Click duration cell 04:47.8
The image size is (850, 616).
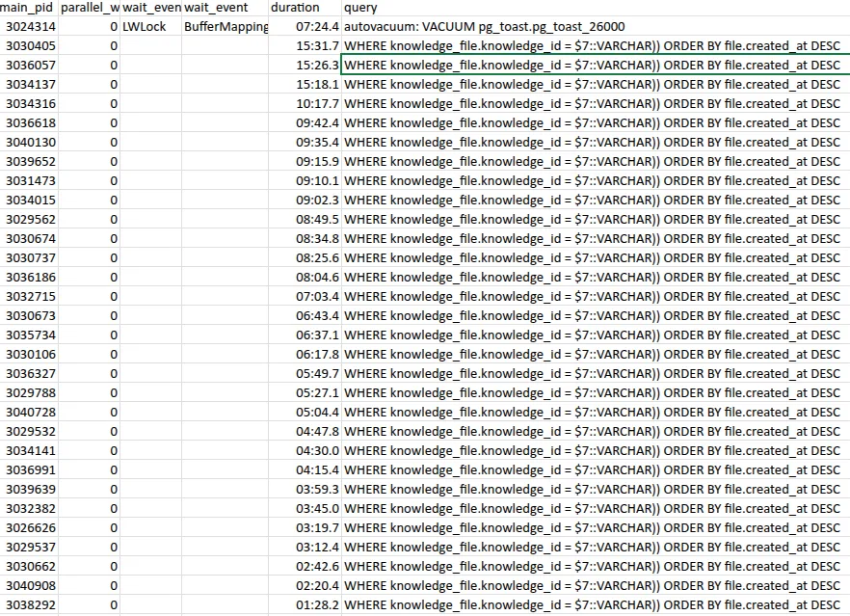305,432
